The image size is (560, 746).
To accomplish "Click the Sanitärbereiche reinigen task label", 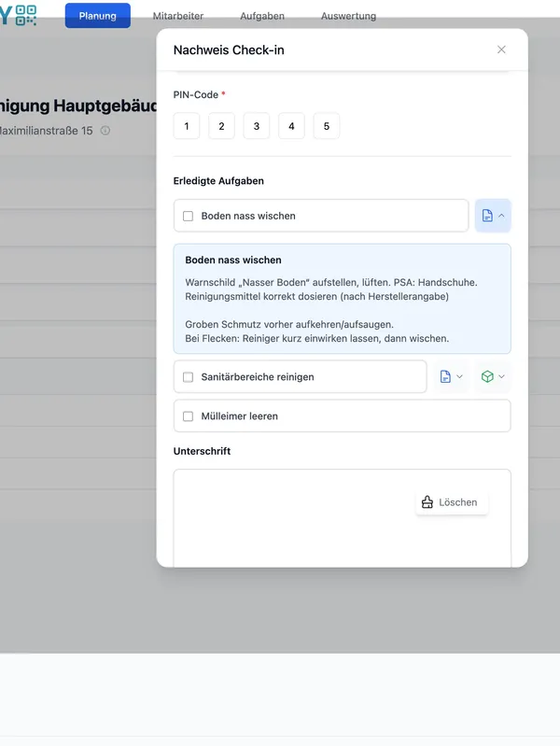I will point(258,377).
